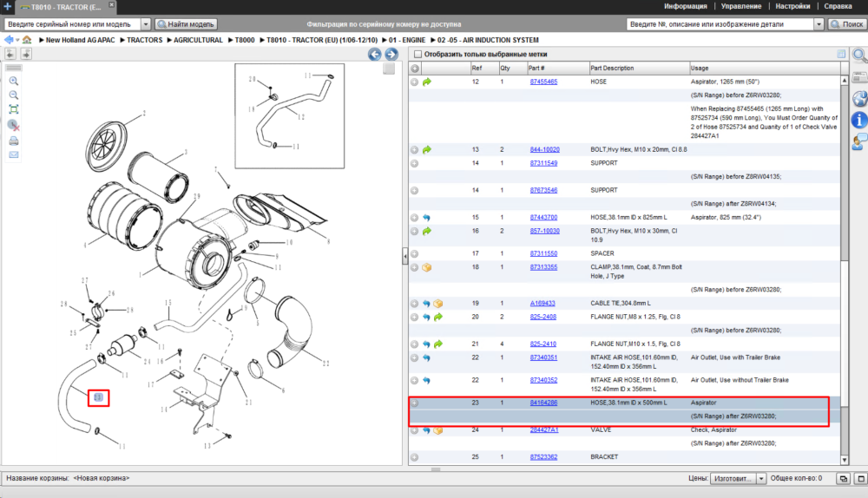Open the Информация menu

(686, 7)
